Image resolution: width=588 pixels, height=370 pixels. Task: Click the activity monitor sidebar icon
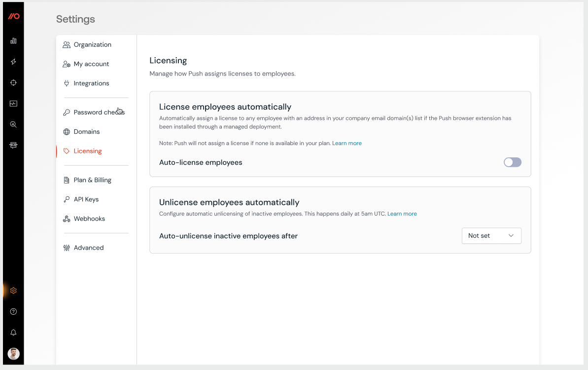pos(13,104)
